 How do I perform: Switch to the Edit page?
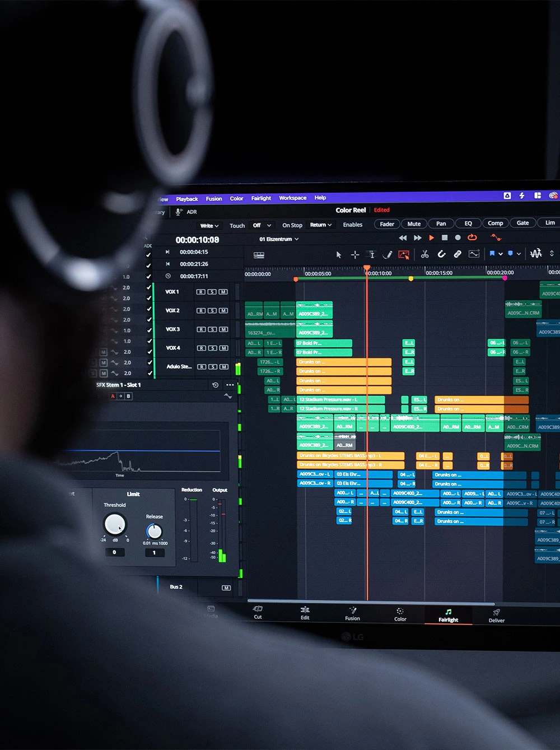coord(305,613)
